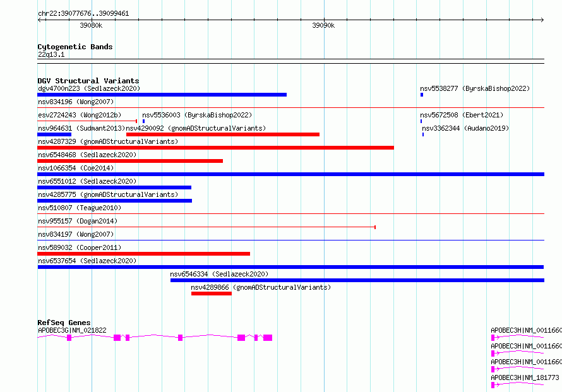Click nsv4287329 (gnomADStructuralVariants) label
The width and height of the screenshot is (562, 392).
[x=108, y=141]
